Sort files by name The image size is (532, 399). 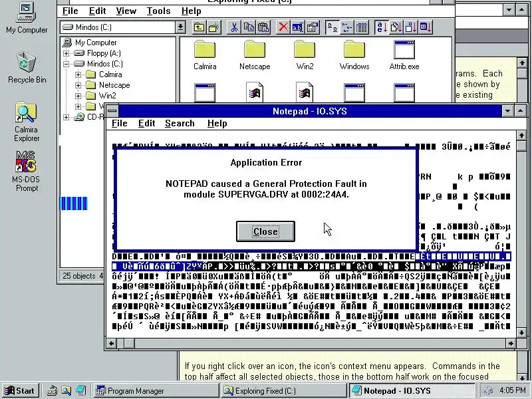tap(381, 27)
